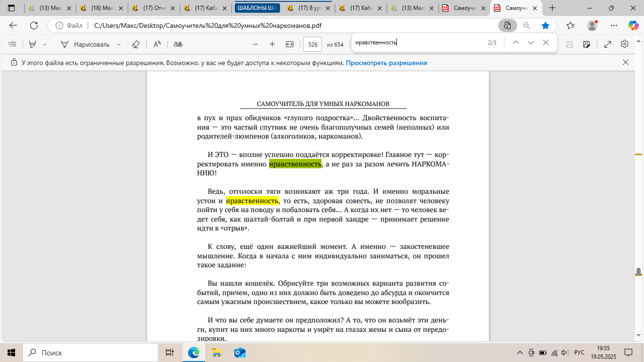Select the Eraser tool in PDF toolbar
This screenshot has width=644, height=362.
pos(136,44)
